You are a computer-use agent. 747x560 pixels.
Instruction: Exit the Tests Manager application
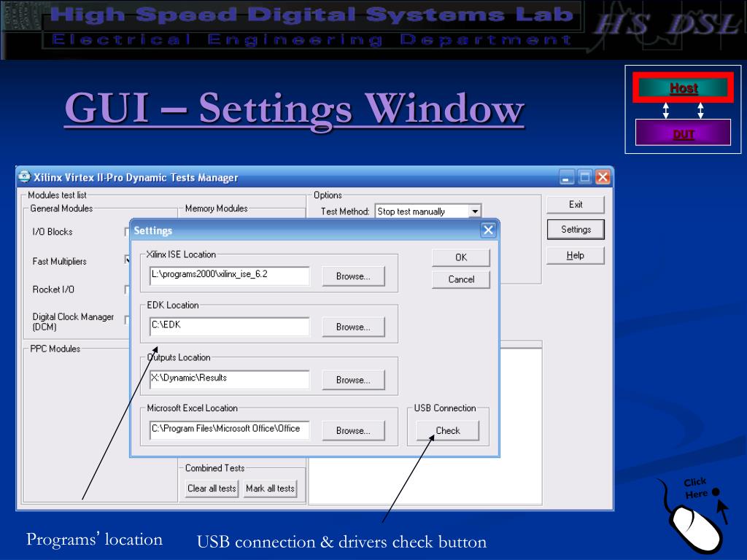point(576,204)
